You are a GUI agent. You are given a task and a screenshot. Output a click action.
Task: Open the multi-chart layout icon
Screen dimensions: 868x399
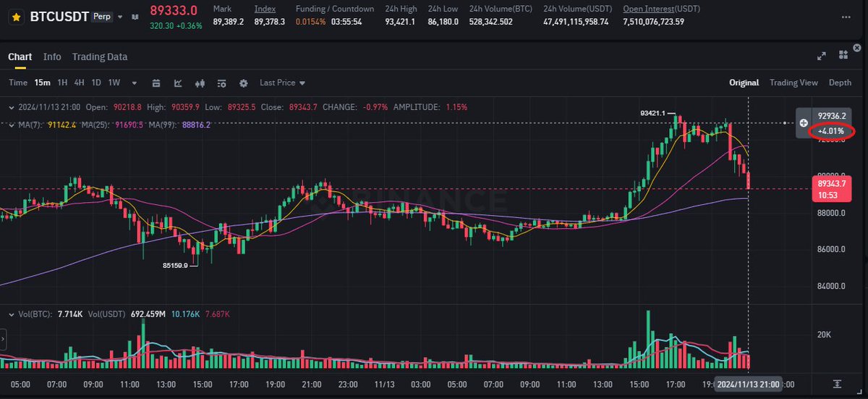click(x=843, y=56)
